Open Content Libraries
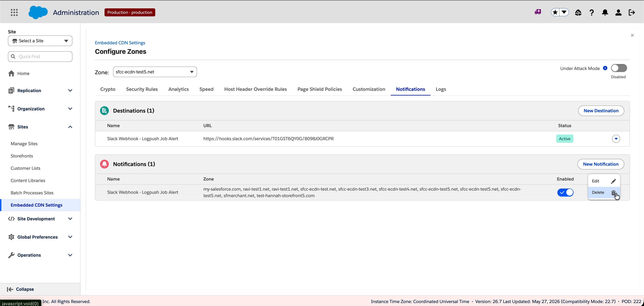The height and width of the screenshot is (306, 644). [28, 180]
